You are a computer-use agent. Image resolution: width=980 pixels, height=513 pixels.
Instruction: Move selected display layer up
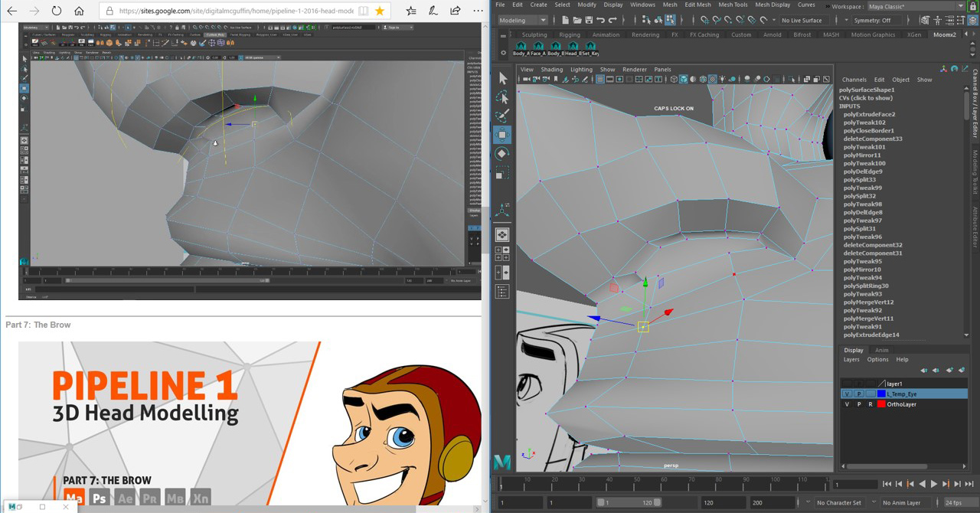(924, 371)
